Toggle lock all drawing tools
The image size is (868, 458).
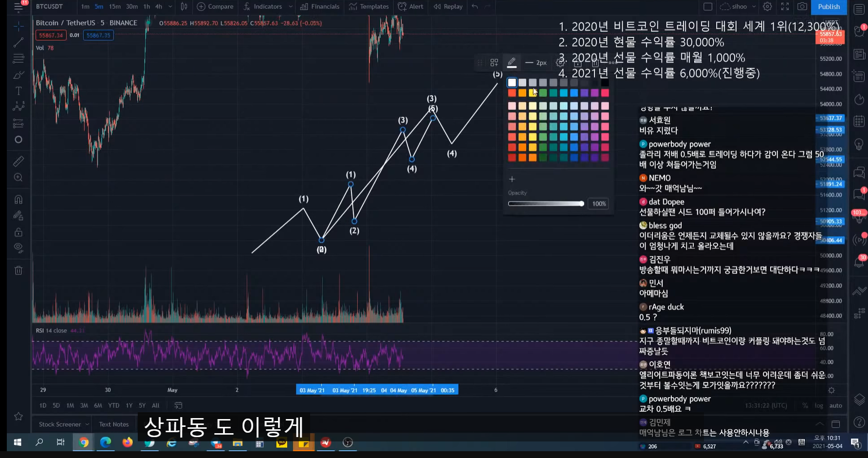(18, 232)
